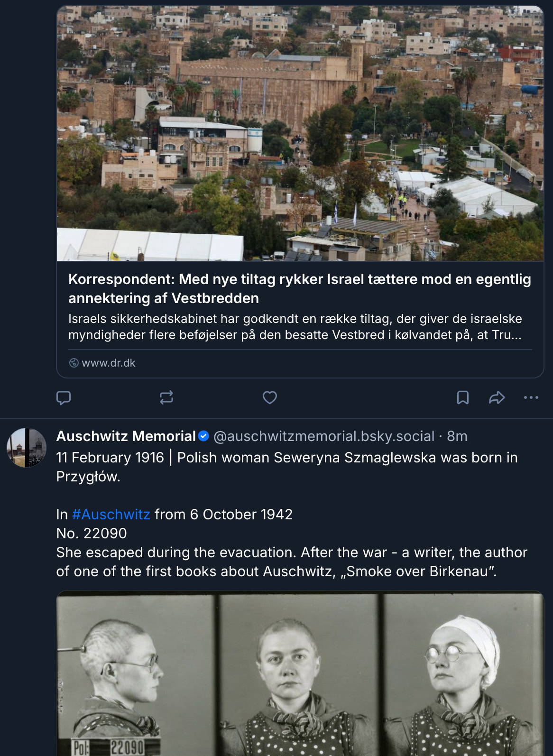Viewport: 553px width, 756px height.
Task: Reply to the Vestbredden article post
Action: tap(64, 397)
